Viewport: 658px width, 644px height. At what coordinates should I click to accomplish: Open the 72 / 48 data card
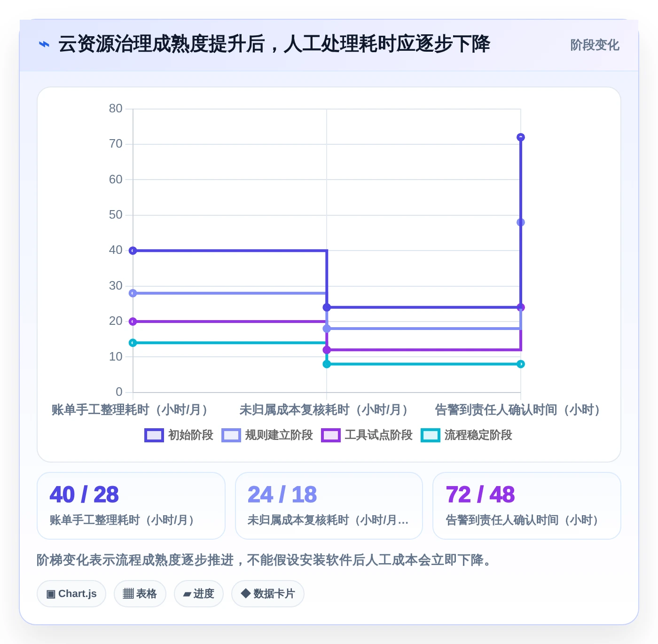[527, 506]
